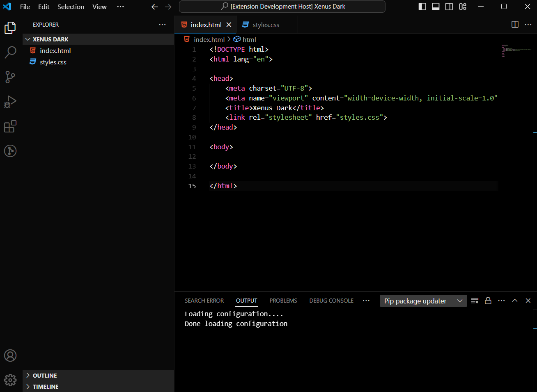Toggle the secondary side bar layout icon

(449, 7)
